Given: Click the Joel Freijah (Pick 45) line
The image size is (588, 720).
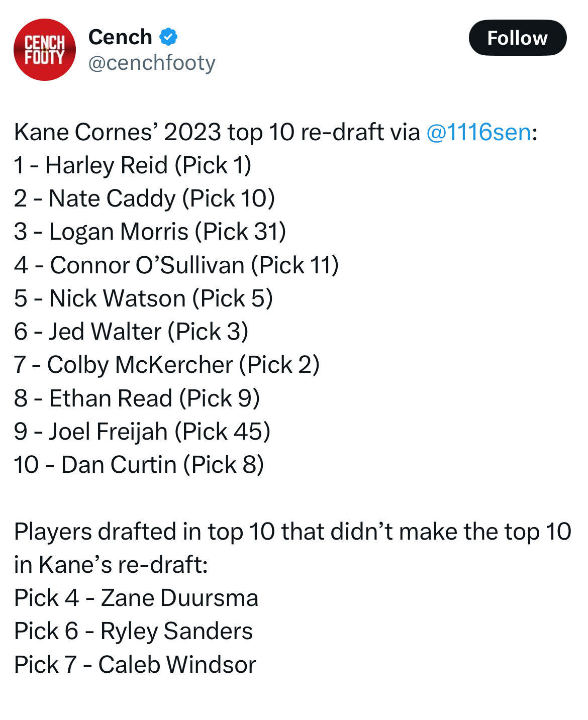Looking at the screenshot, I should coord(142,431).
